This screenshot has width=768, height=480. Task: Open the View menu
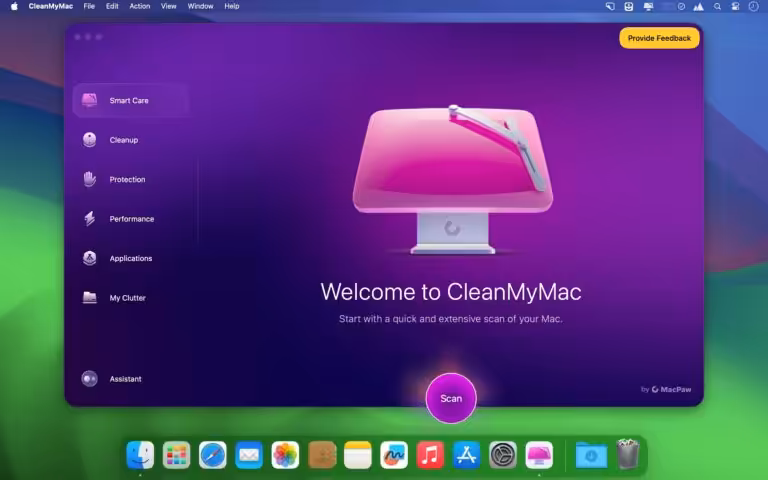tap(168, 6)
